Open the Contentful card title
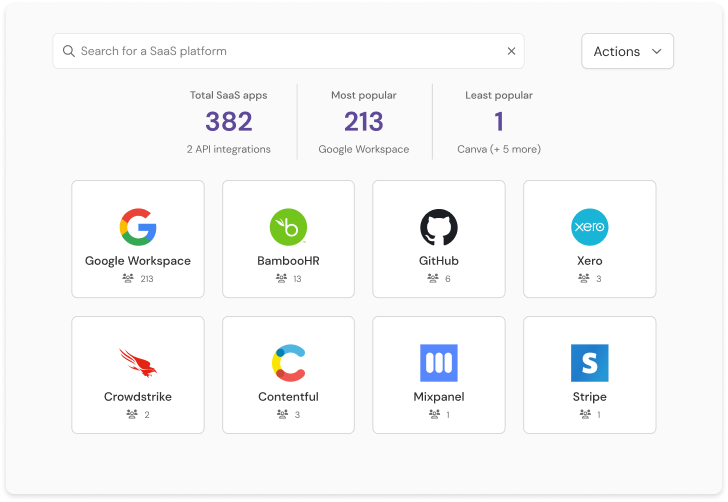Image resolution: width=728 pixels, height=502 pixels. click(288, 397)
